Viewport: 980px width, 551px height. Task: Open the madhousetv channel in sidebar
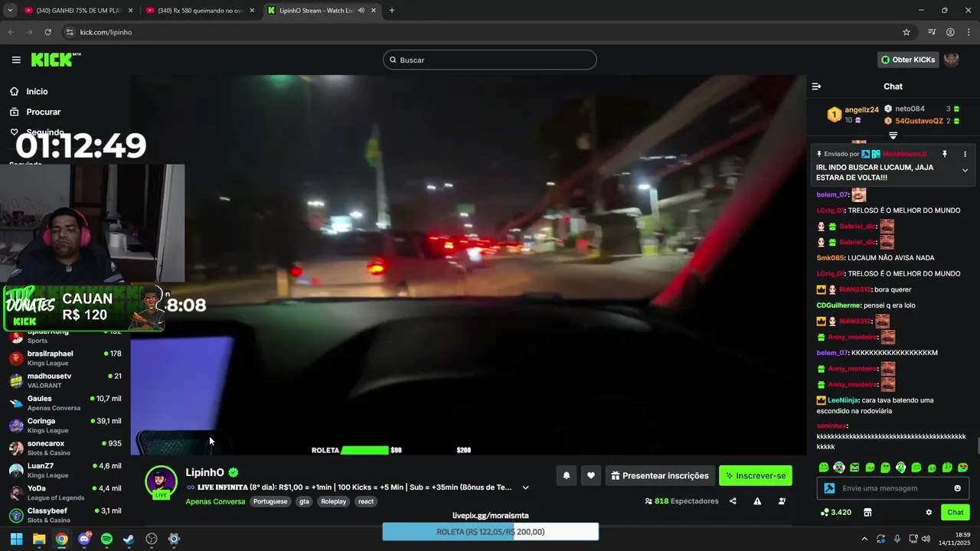[x=65, y=380]
